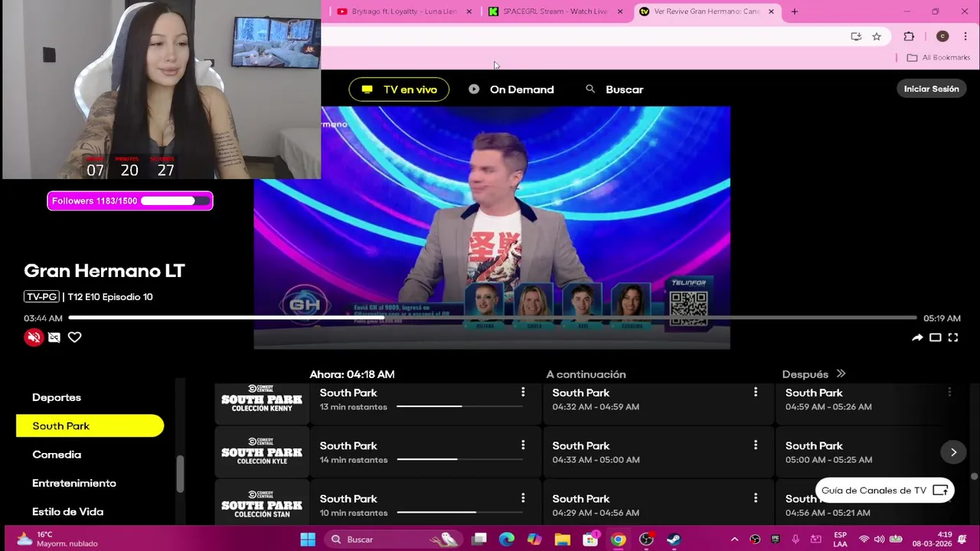Show hidden system tray icons
980x551 pixels.
click(734, 540)
